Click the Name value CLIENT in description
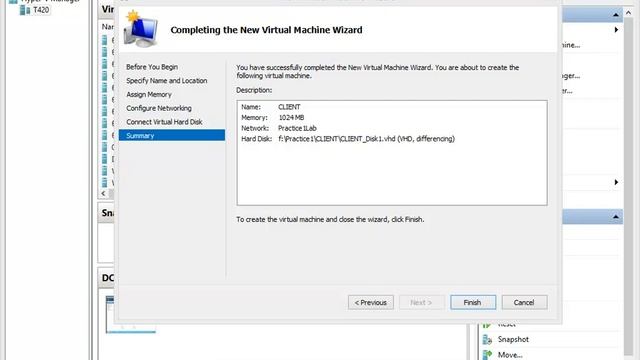 click(x=289, y=107)
